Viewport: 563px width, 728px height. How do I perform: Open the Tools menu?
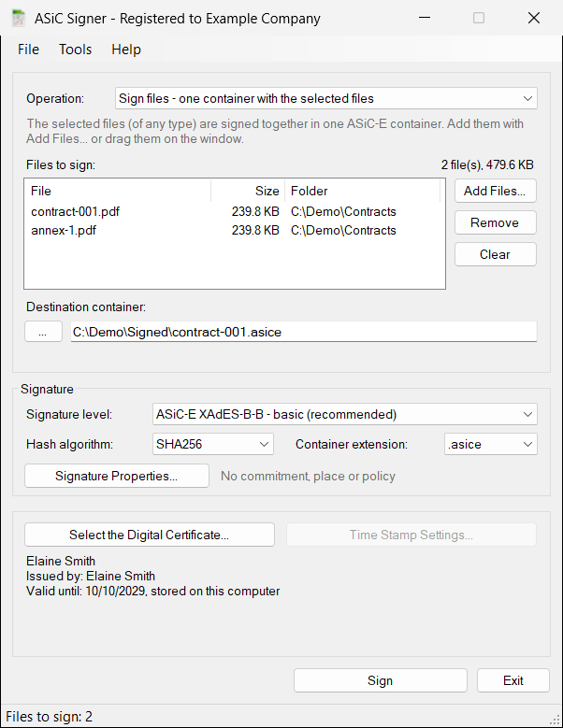tap(75, 50)
